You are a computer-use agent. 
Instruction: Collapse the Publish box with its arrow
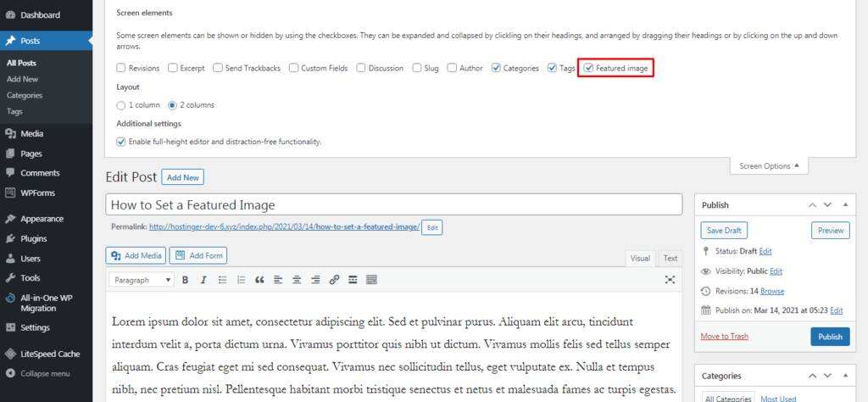(x=847, y=205)
